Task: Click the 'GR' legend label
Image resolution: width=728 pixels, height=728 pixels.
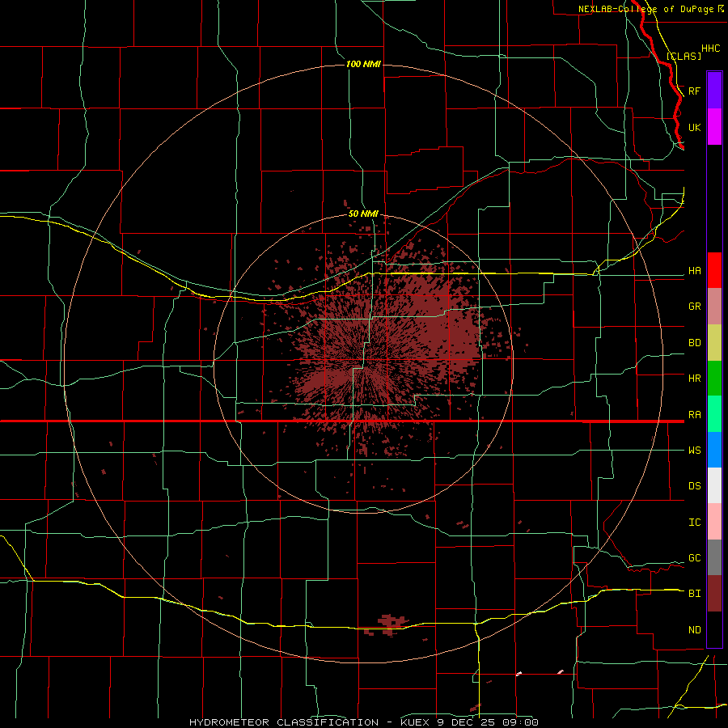Action: (x=694, y=307)
